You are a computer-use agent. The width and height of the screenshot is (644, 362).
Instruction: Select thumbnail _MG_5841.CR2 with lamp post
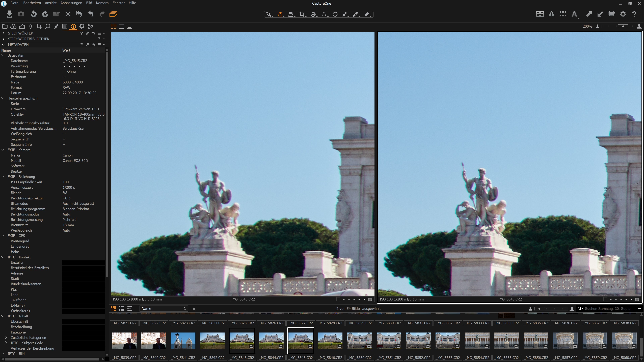183,341
